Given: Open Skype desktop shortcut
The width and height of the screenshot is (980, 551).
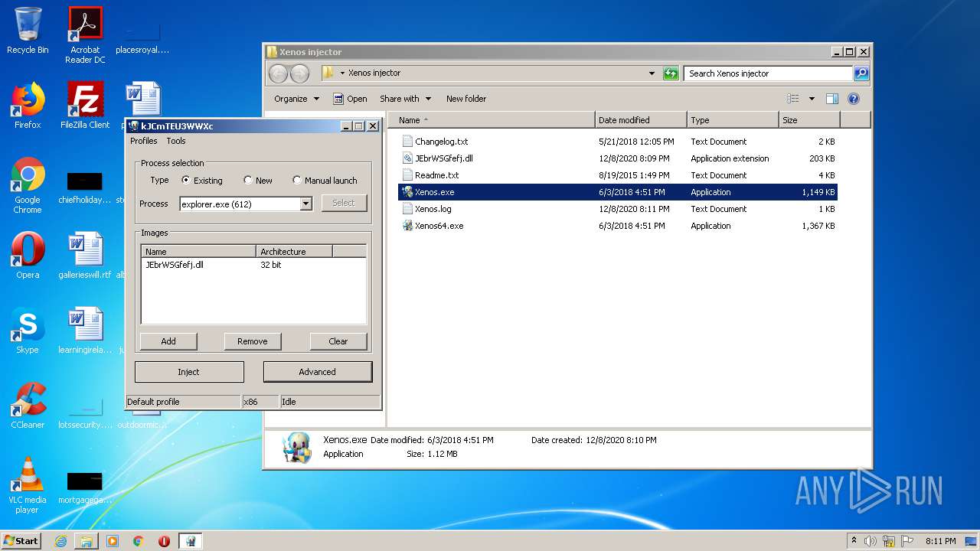Looking at the screenshot, I should (28, 331).
